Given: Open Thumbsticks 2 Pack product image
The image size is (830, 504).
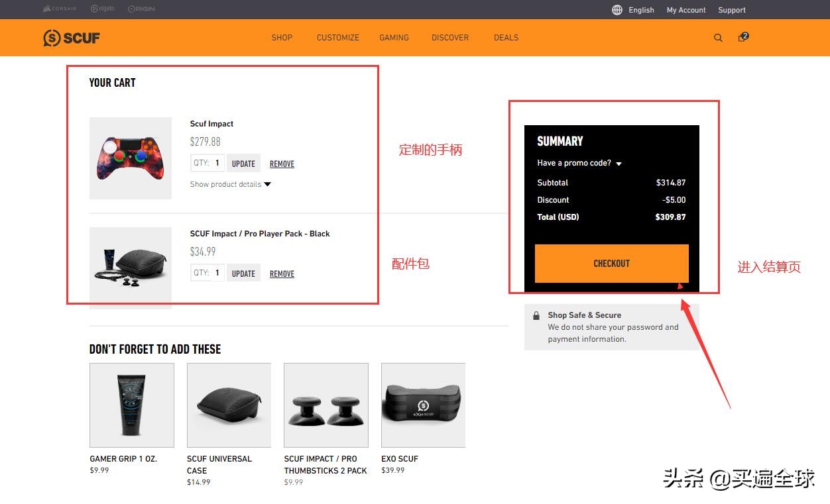Looking at the screenshot, I should point(326,405).
